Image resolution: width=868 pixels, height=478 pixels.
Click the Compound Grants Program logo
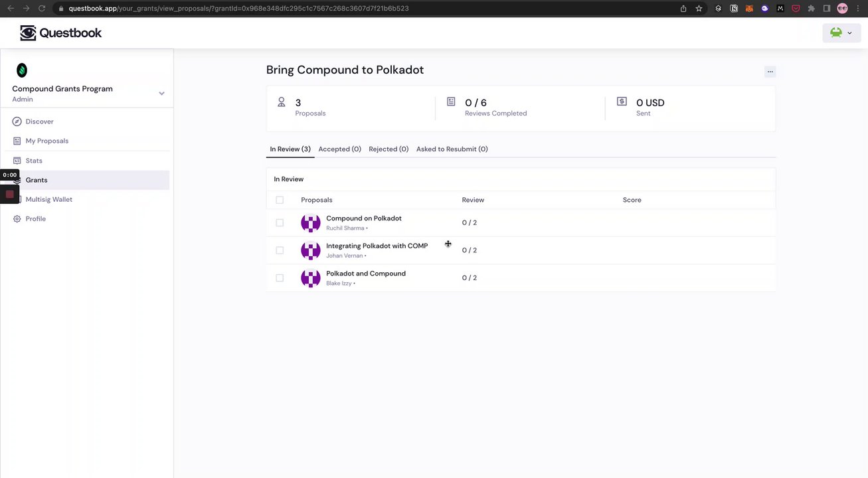(22, 70)
